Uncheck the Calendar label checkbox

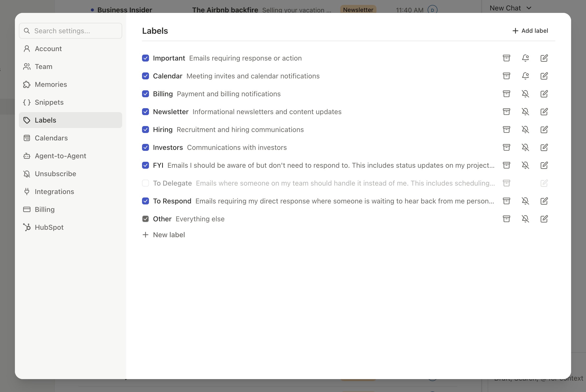145,76
